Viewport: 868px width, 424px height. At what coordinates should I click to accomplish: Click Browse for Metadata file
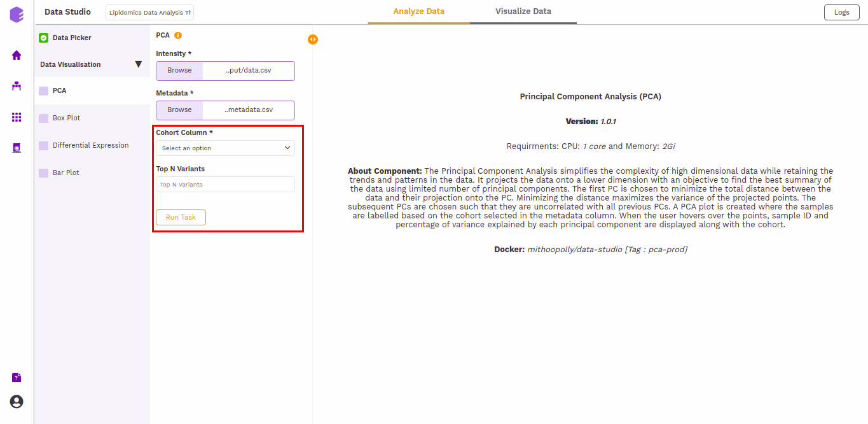pos(179,110)
